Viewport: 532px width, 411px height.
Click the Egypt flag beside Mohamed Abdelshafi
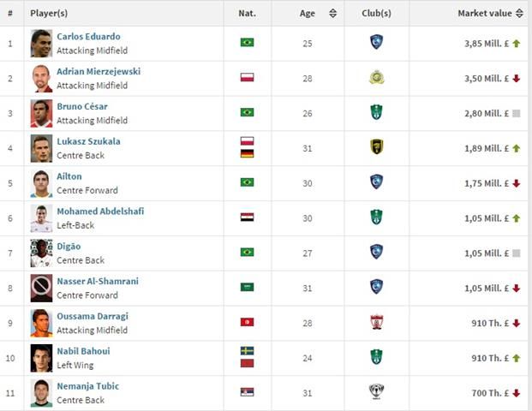pos(247,217)
